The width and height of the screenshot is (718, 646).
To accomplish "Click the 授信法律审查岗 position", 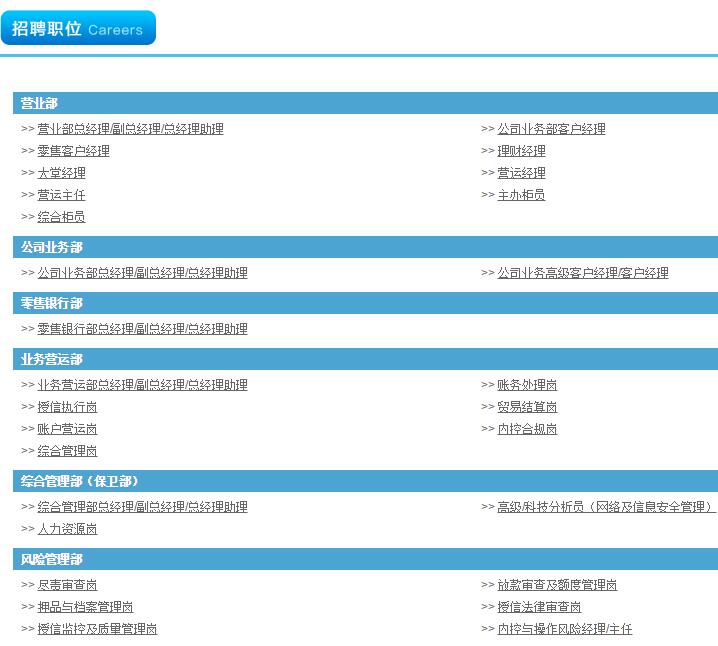I will (x=539, y=607).
